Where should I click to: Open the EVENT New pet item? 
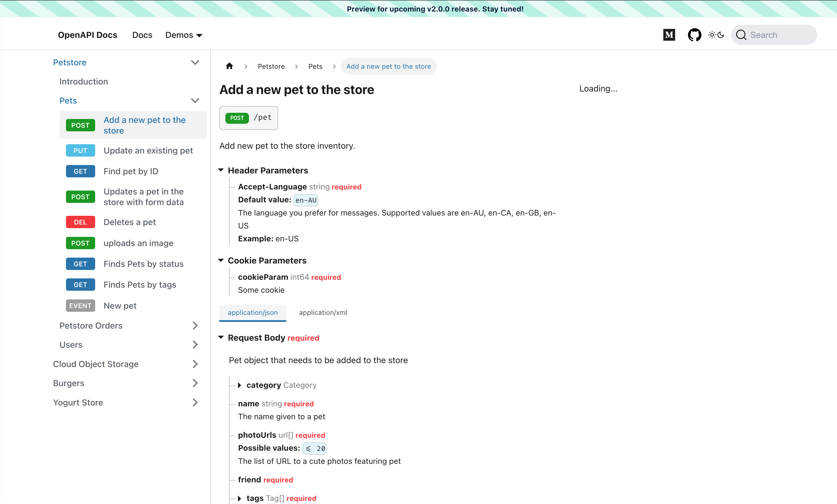click(120, 306)
